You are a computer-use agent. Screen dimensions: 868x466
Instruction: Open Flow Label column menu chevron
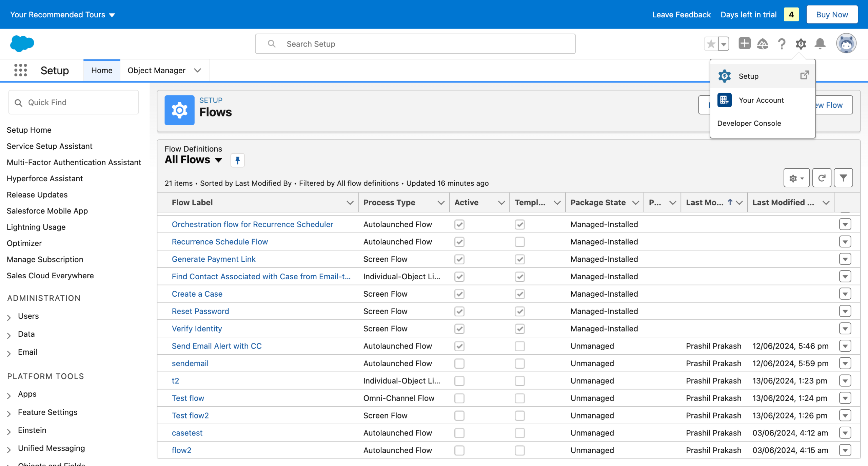click(x=350, y=203)
